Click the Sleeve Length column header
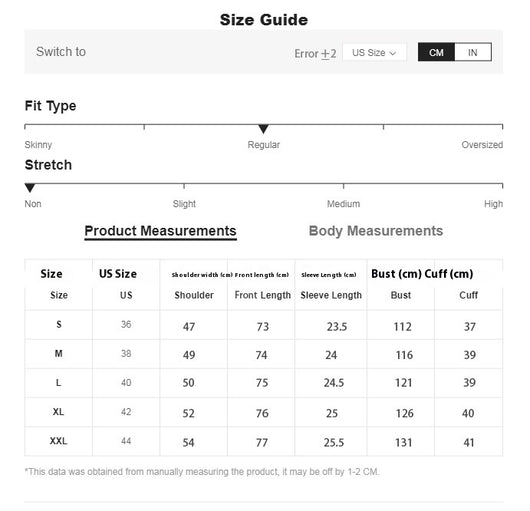This screenshot has width=530, height=511. [x=331, y=295]
